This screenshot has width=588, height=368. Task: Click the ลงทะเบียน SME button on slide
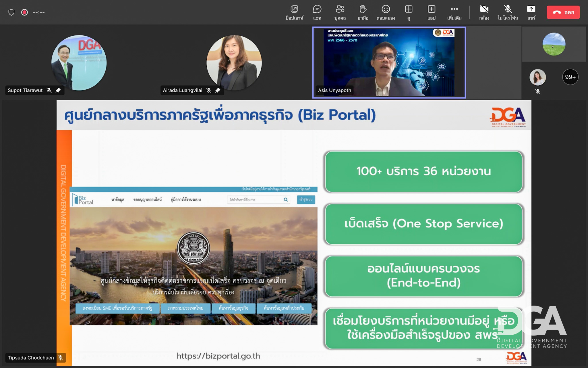[x=117, y=308]
